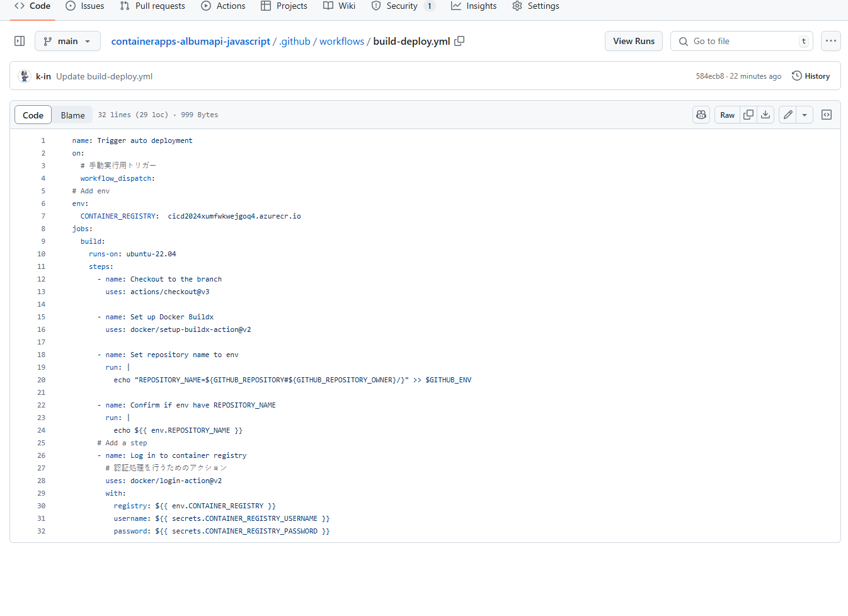Click the '# Add a step' comment
The width and height of the screenshot is (848, 616).
coord(122,443)
